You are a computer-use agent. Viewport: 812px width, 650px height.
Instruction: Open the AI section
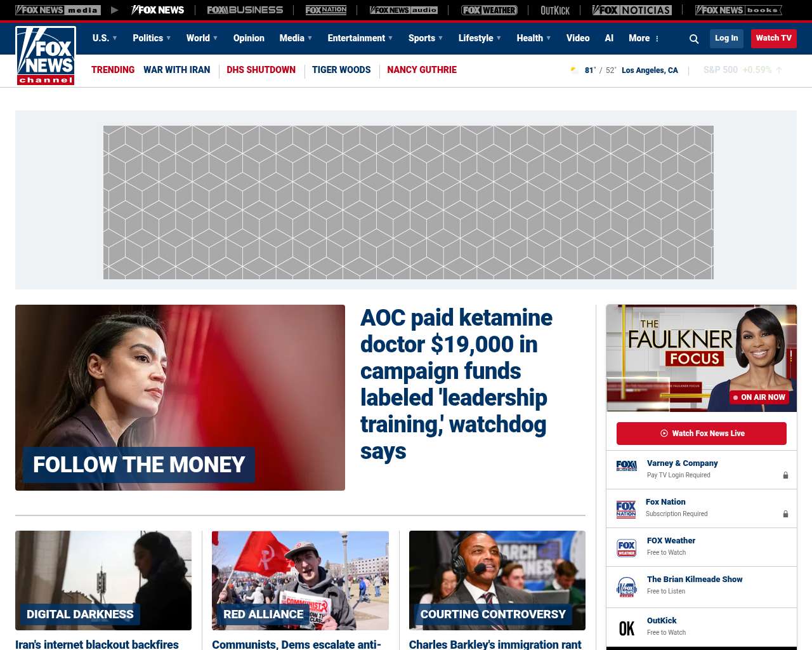coord(609,38)
